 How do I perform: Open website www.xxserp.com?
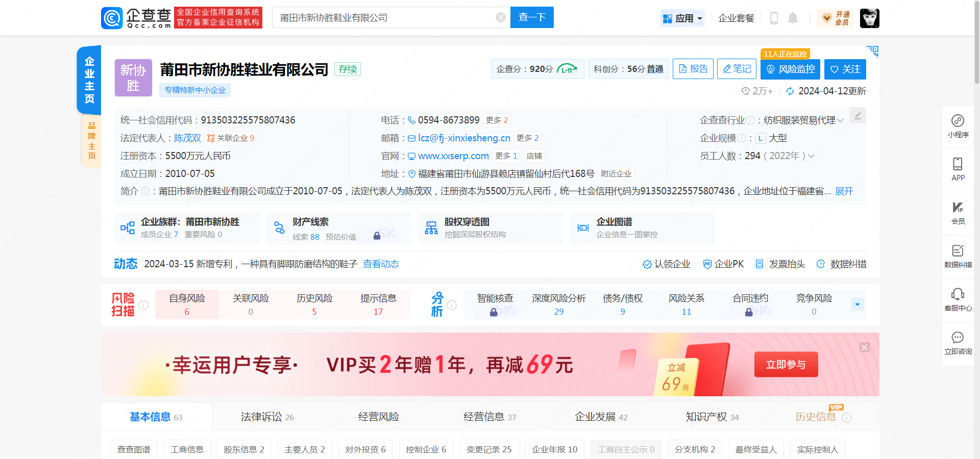coord(453,156)
